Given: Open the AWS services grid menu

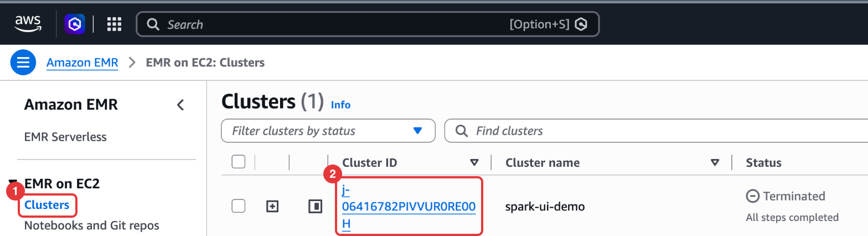Looking at the screenshot, I should 114,24.
